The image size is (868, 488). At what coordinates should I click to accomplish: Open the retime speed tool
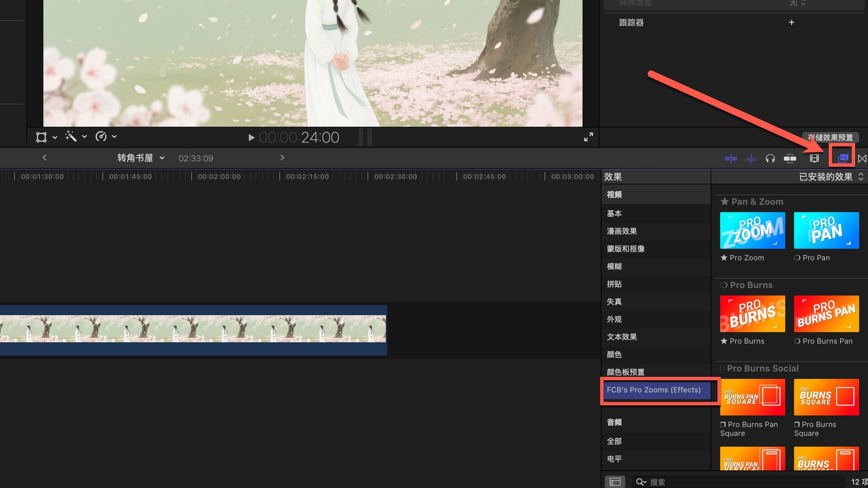pyautogui.click(x=101, y=136)
